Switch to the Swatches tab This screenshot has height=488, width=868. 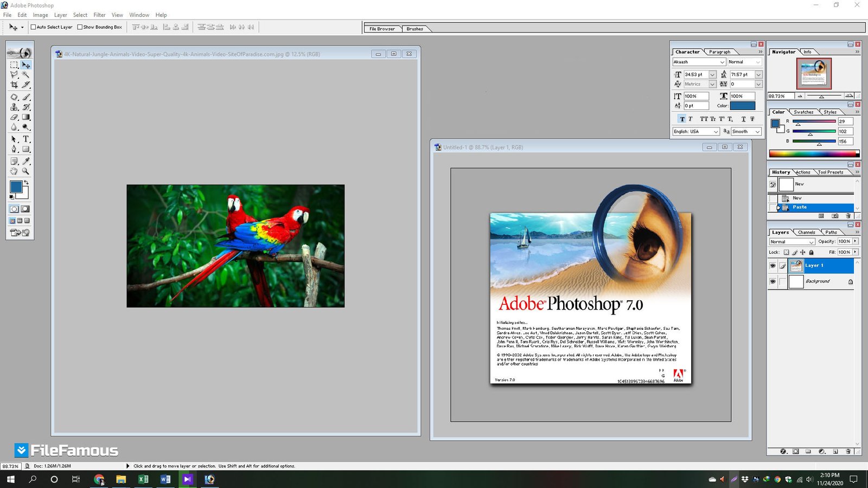(803, 112)
